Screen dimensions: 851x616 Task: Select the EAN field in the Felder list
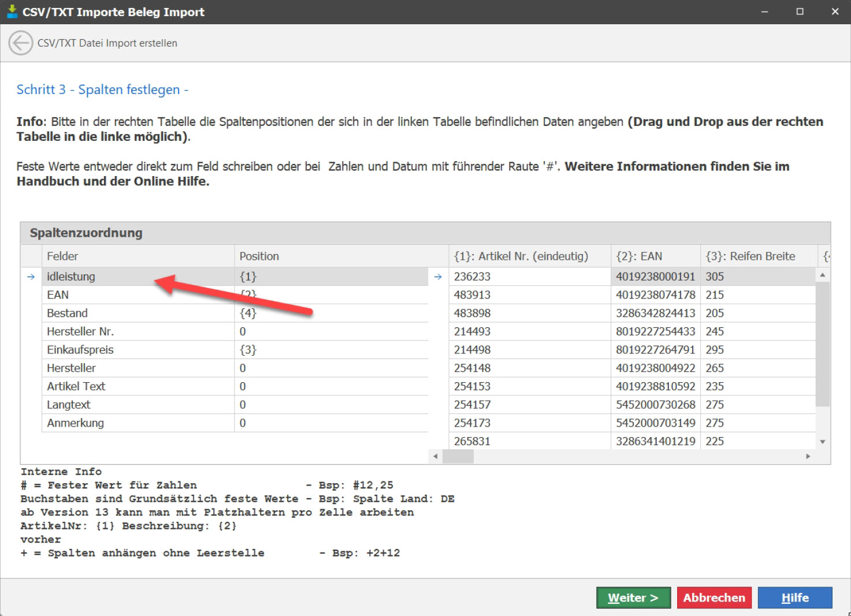coord(138,295)
